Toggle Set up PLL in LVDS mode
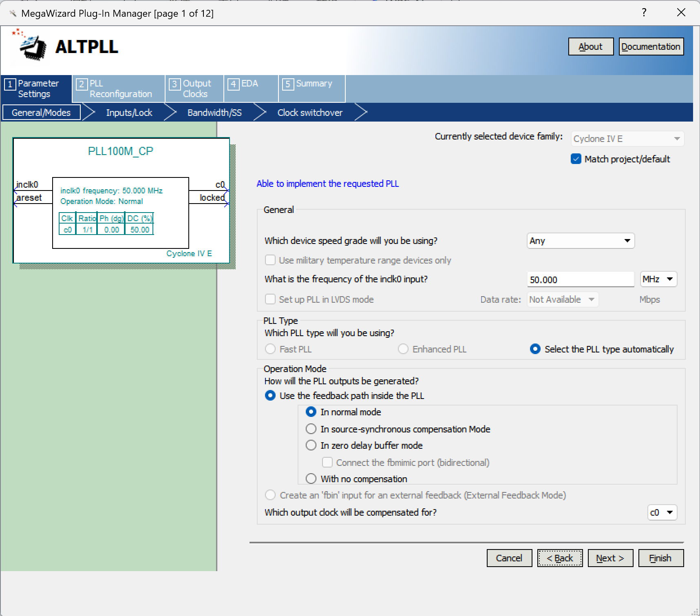This screenshot has height=616, width=700. pyautogui.click(x=270, y=299)
